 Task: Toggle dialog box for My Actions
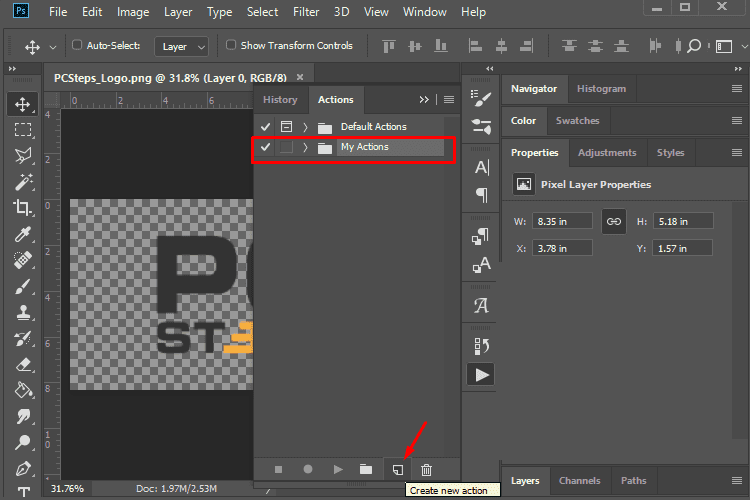[286, 147]
